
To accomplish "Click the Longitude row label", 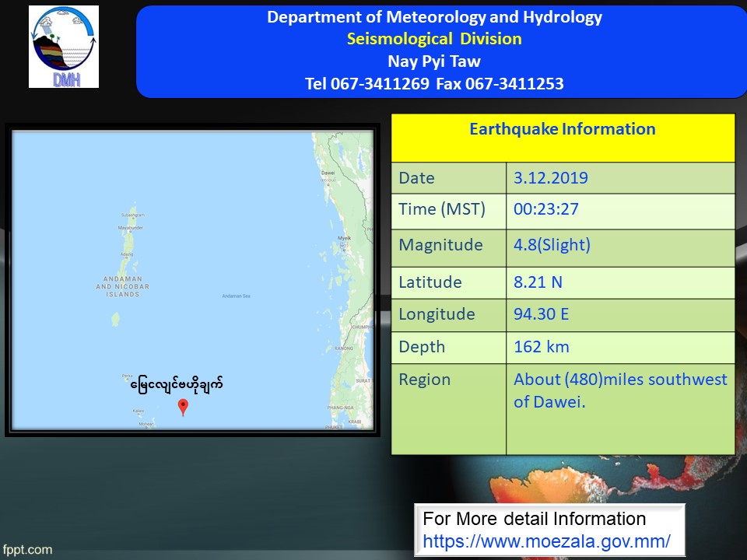I will tap(437, 314).
